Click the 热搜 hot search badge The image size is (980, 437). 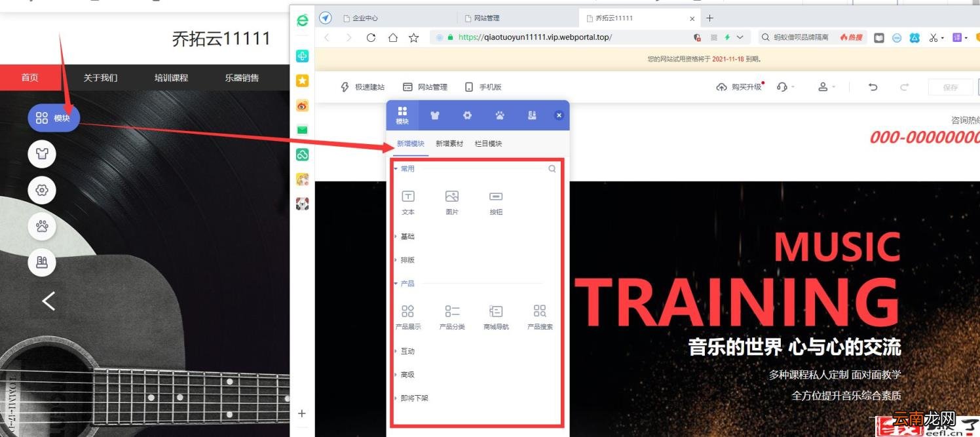point(851,37)
